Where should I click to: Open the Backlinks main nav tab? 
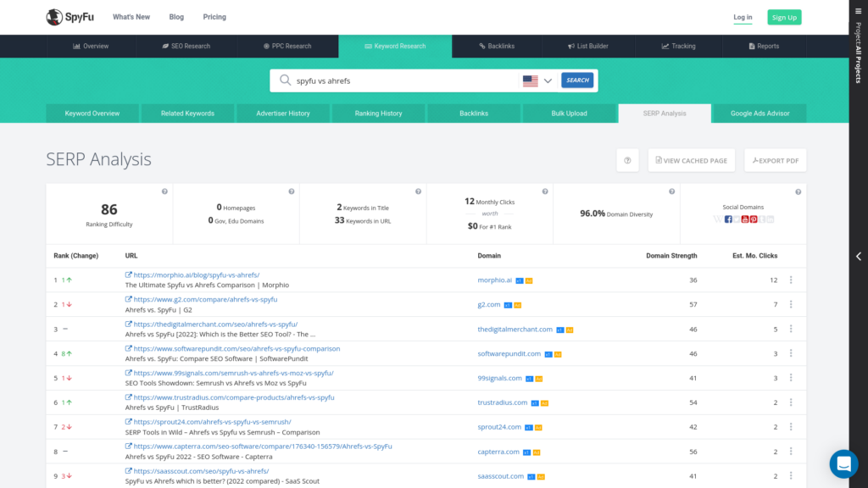pyautogui.click(x=497, y=46)
